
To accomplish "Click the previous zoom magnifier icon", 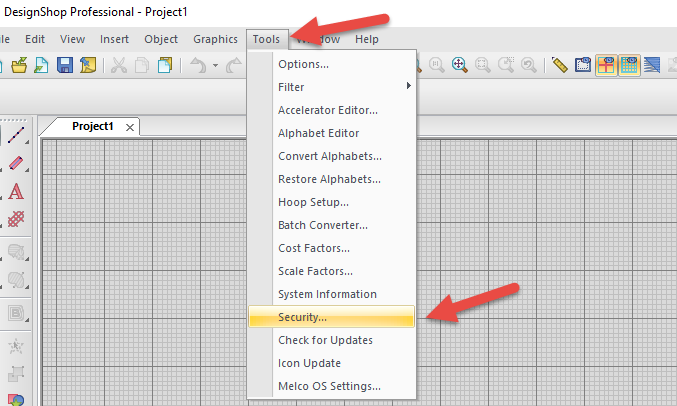I will tap(528, 66).
